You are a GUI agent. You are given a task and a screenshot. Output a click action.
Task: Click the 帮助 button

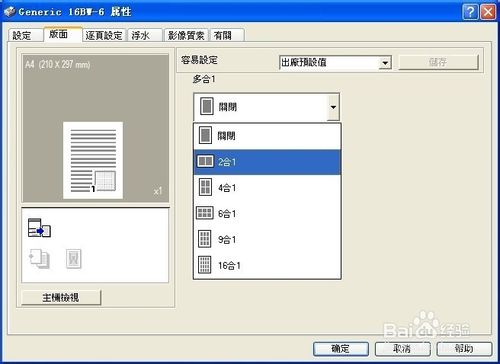click(464, 349)
